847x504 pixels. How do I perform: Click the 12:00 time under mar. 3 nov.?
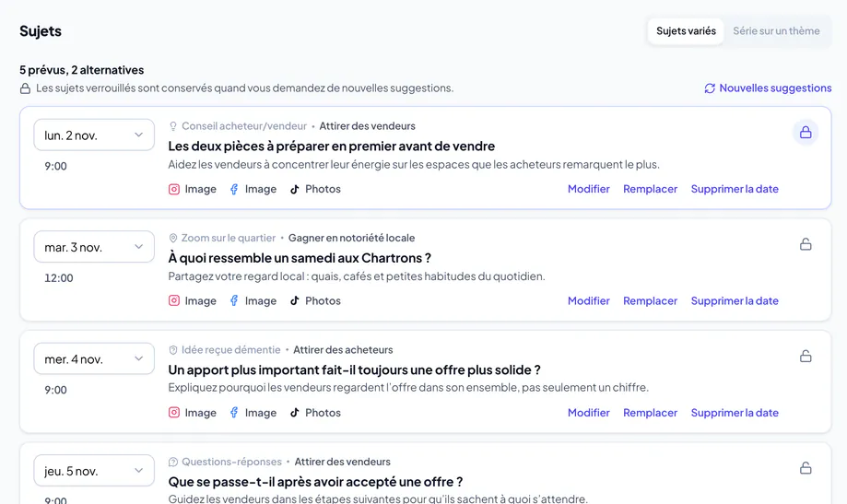point(58,278)
